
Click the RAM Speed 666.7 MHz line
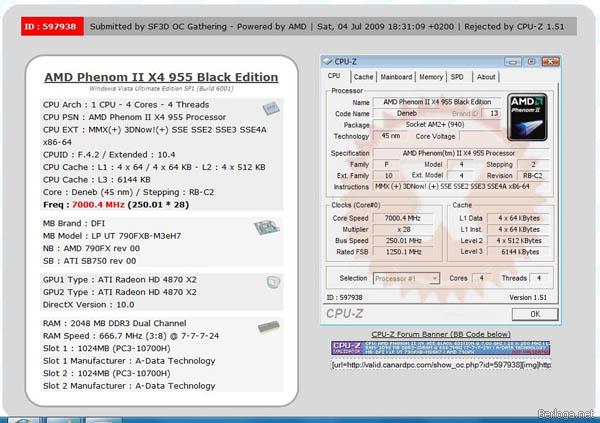coord(131,336)
